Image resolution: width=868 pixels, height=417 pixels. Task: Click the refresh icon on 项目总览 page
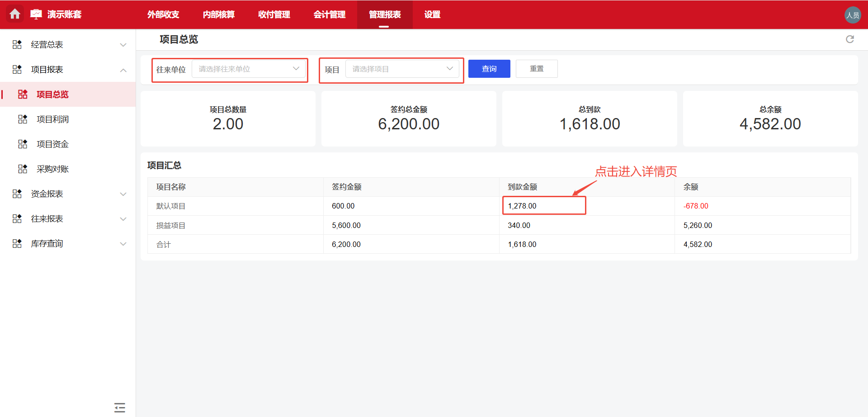(850, 39)
